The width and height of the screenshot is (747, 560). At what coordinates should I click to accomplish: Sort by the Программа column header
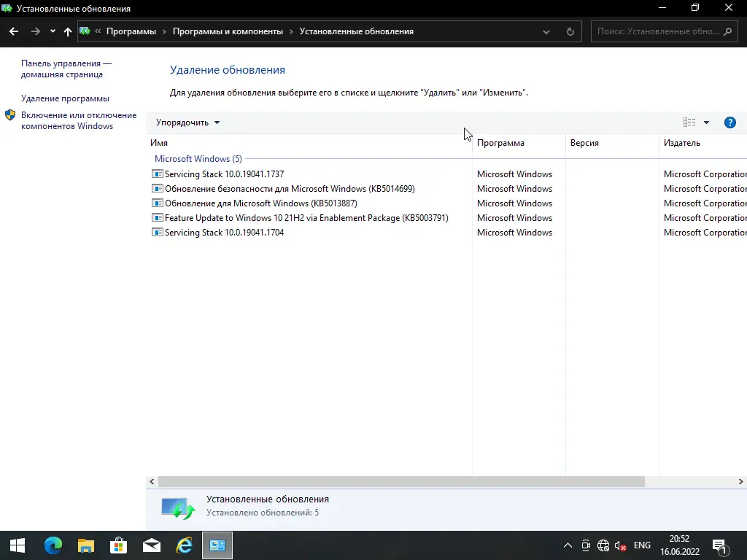(x=519, y=143)
